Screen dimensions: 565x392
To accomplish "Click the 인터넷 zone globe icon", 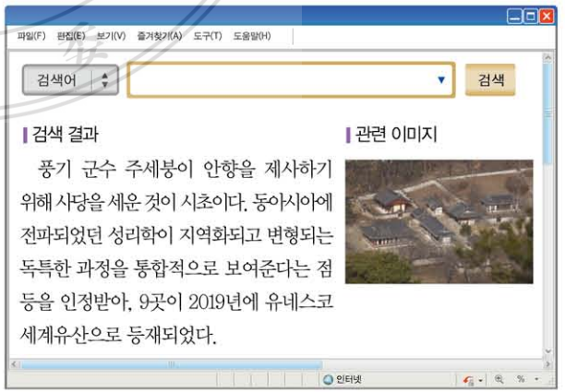I will point(328,379).
